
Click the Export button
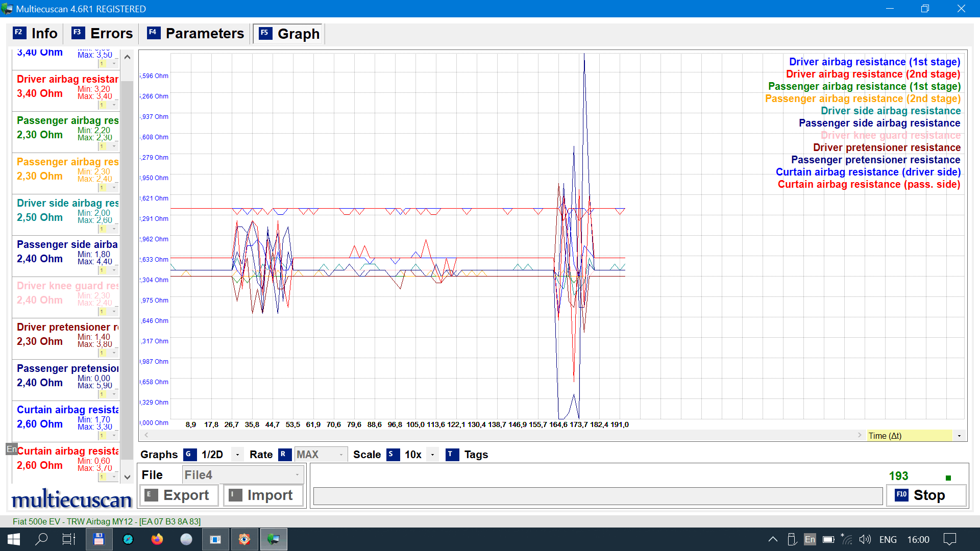179,495
